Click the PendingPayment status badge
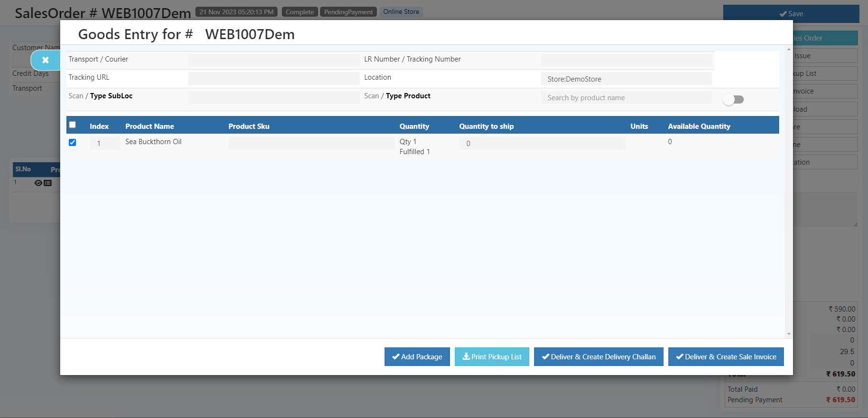 [348, 12]
